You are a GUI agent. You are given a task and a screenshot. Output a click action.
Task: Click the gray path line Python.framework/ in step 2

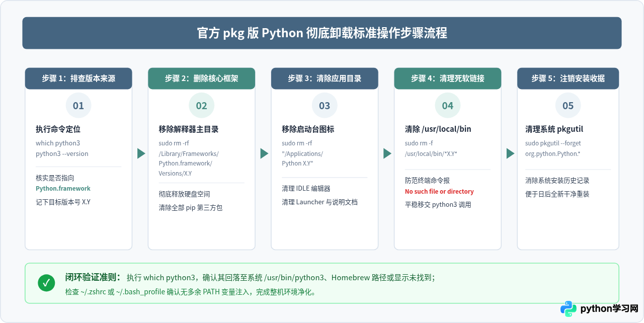185,164
